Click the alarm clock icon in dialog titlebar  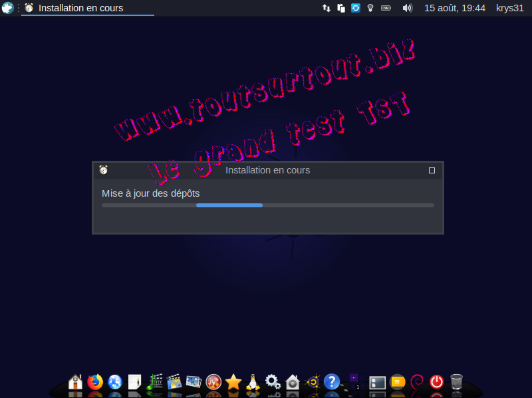tap(104, 170)
